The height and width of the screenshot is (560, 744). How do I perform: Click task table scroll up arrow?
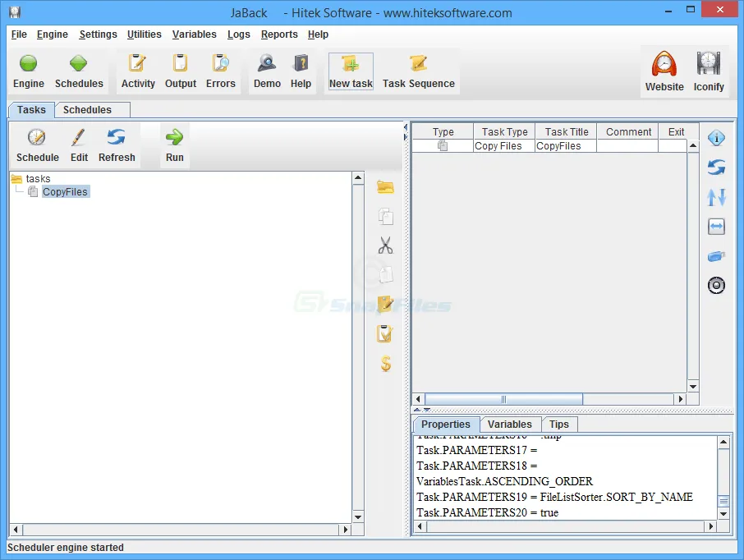[693, 145]
